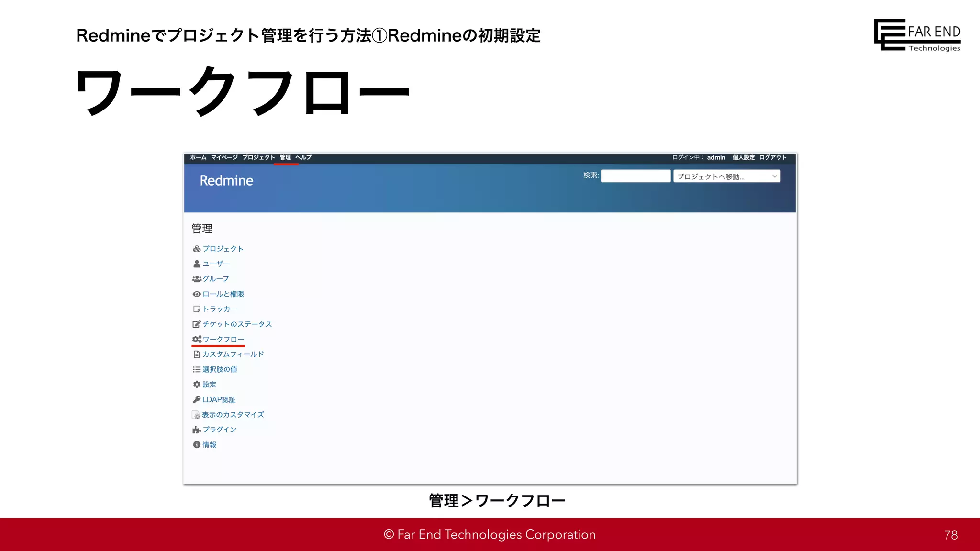The width and height of the screenshot is (980, 551).
Task: Open チケットのステータス link
Action: (237, 324)
